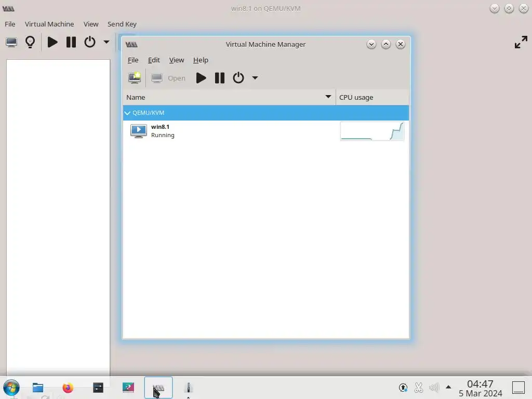Screen dimensions: 532x399
Task: Open the clipboard scissors tray icon
Action: (418, 388)
